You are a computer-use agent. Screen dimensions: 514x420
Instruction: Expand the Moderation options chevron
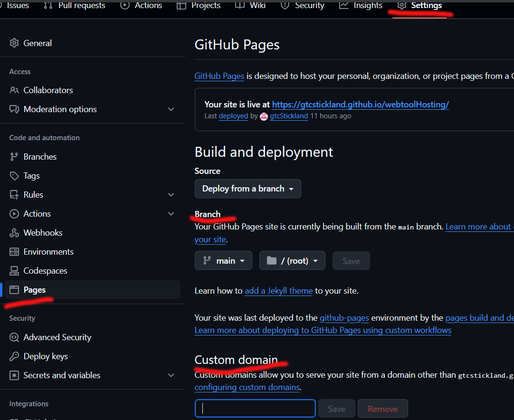[x=171, y=109]
